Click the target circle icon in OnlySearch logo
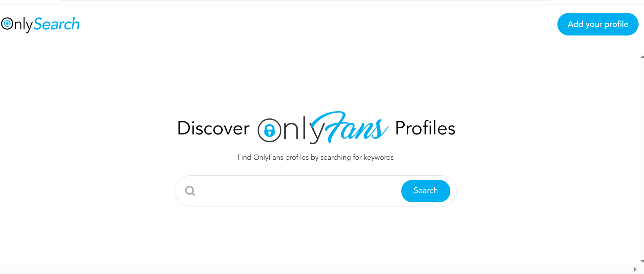The width and height of the screenshot is (644, 274). coord(7,24)
